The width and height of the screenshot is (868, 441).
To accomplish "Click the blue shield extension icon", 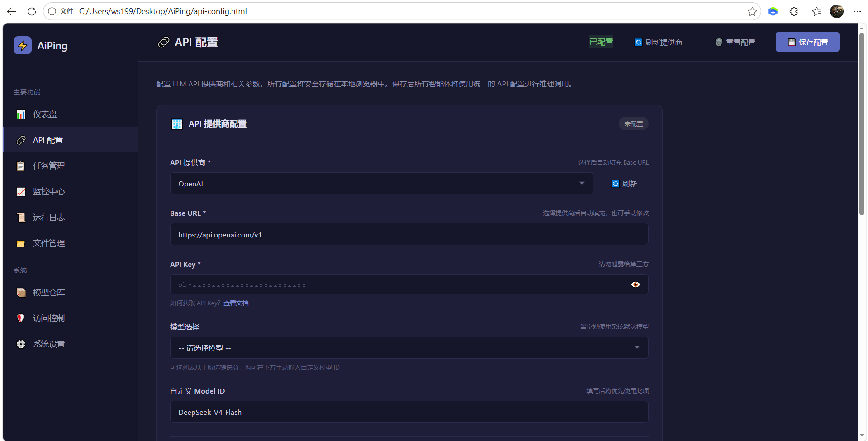I will point(773,11).
